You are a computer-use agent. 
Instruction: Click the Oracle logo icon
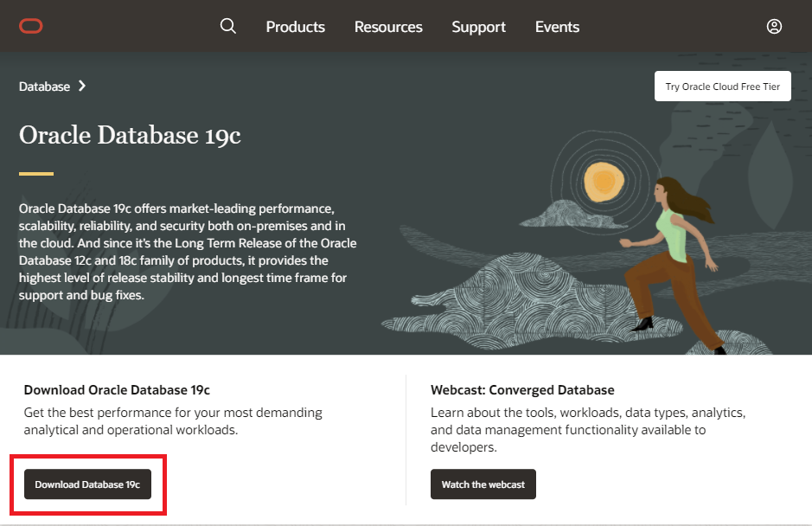pyautogui.click(x=31, y=26)
